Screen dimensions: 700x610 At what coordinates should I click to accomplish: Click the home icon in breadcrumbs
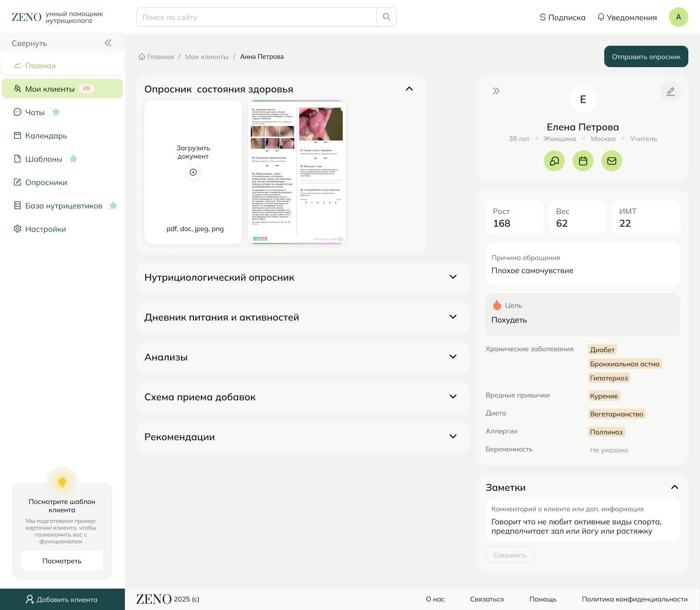point(142,56)
